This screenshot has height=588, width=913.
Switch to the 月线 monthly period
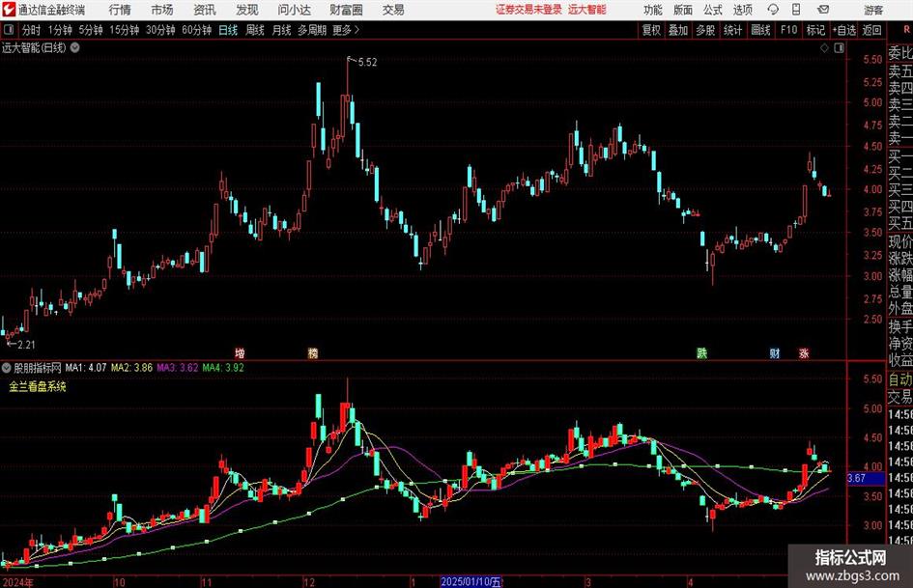(x=281, y=30)
